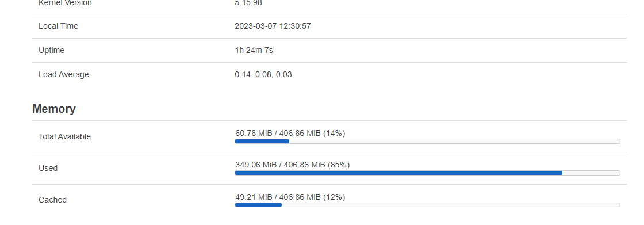Click the 349.06 MiB / 406.86 MiB (85%) text
This screenshot has height=225, width=644.
pyautogui.click(x=293, y=165)
